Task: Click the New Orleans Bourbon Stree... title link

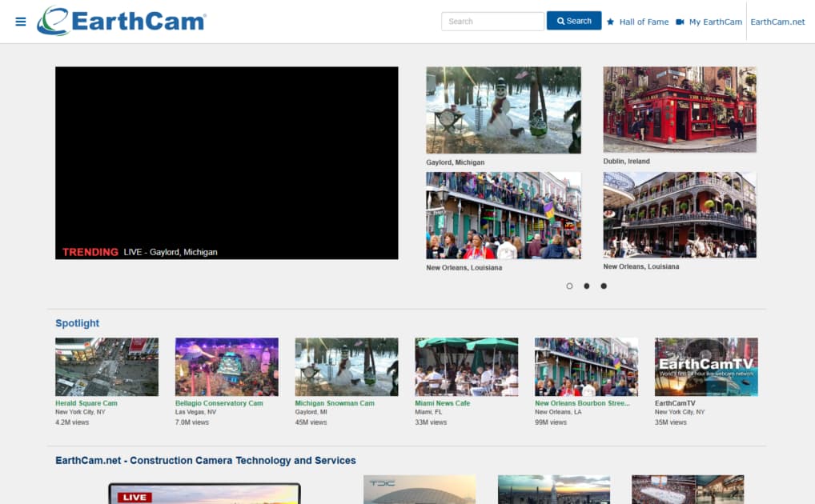Action: (582, 403)
